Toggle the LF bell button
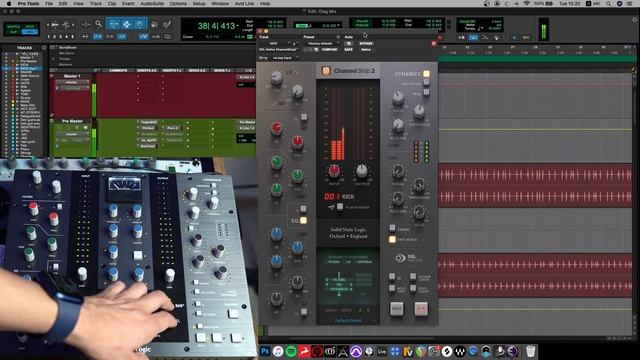The image size is (640, 360). point(304,312)
